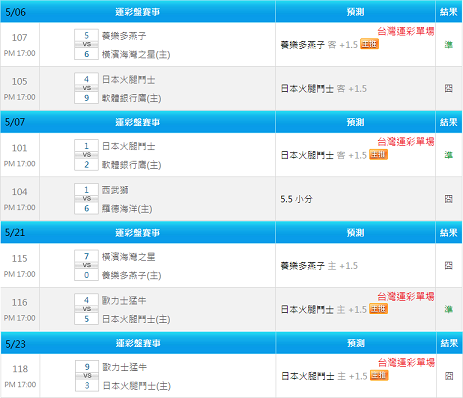The width and height of the screenshot is (463, 398).
Task: Click the 主推 badge in game 101 prediction
Action: coord(378,155)
